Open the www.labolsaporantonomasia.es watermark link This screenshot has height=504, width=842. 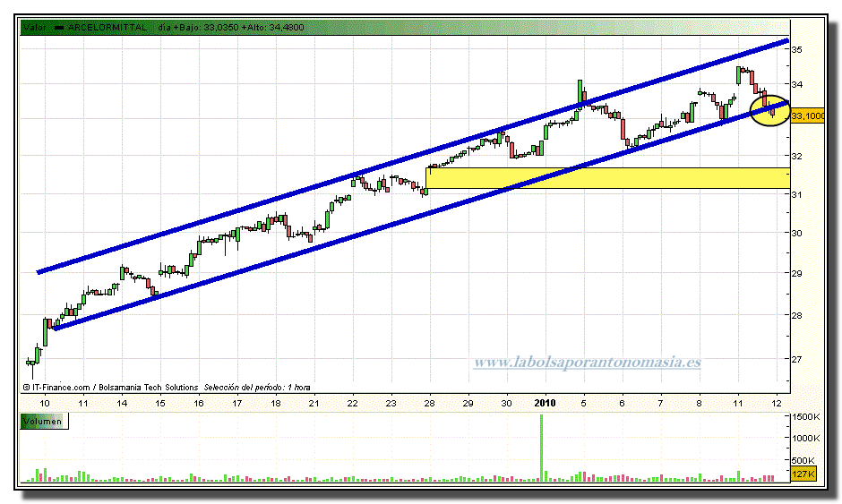(586, 363)
